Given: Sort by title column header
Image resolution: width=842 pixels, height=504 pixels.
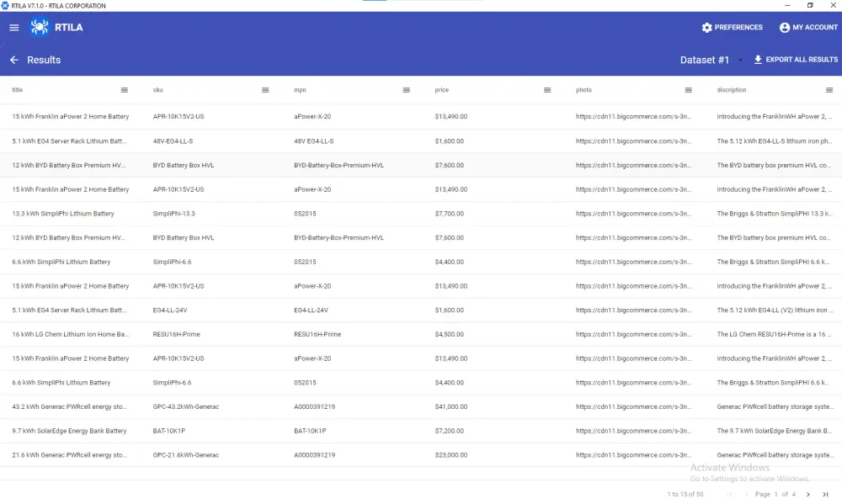Looking at the screenshot, I should click(x=17, y=90).
